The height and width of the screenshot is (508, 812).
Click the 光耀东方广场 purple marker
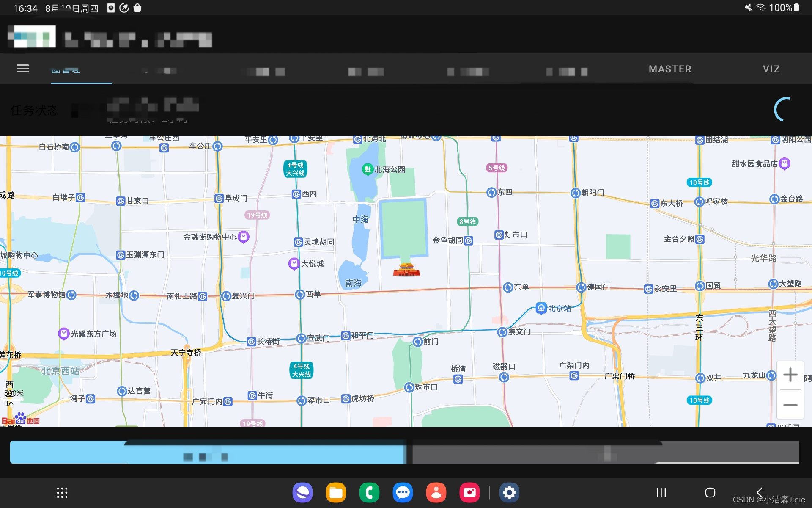(64, 333)
